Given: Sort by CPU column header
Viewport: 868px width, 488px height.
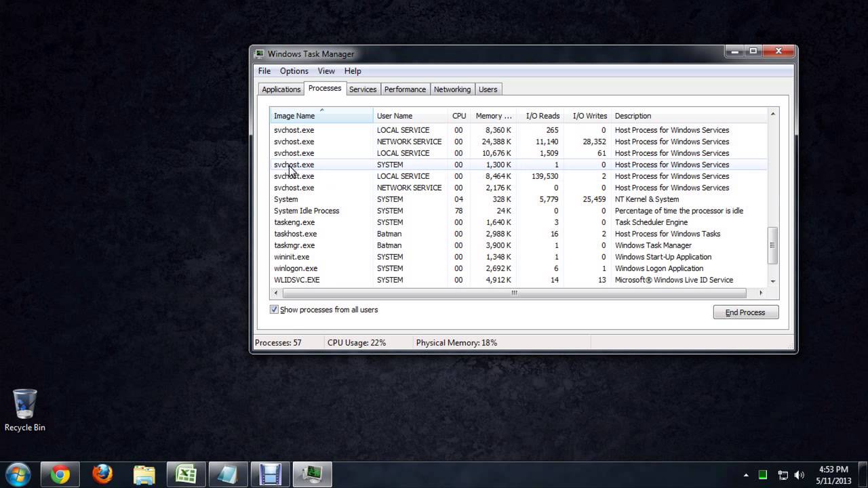Looking at the screenshot, I should click(459, 116).
